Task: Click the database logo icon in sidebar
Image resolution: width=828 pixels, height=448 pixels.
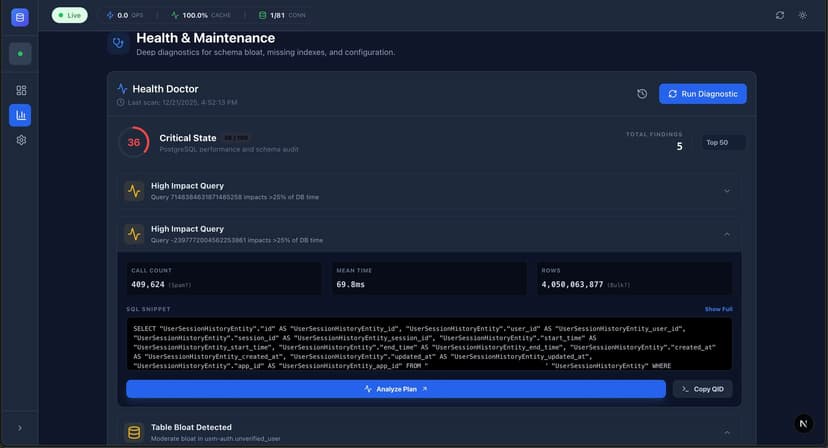Action: pyautogui.click(x=20, y=16)
